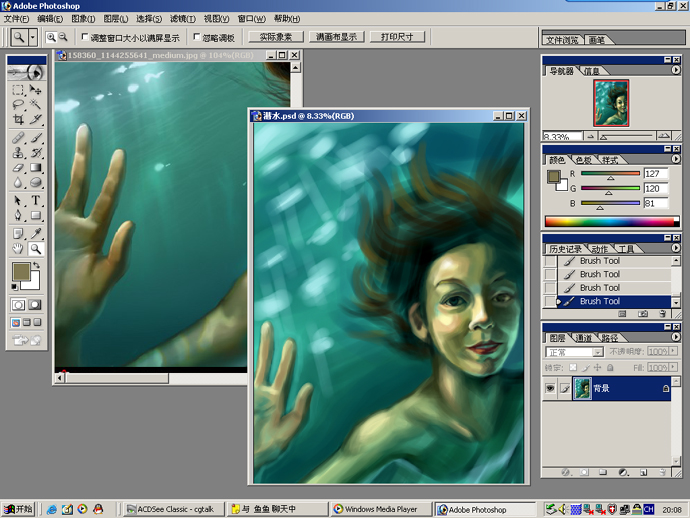The width and height of the screenshot is (690, 518).
Task: Open Navigator panel flyout menu
Action: coord(676,70)
